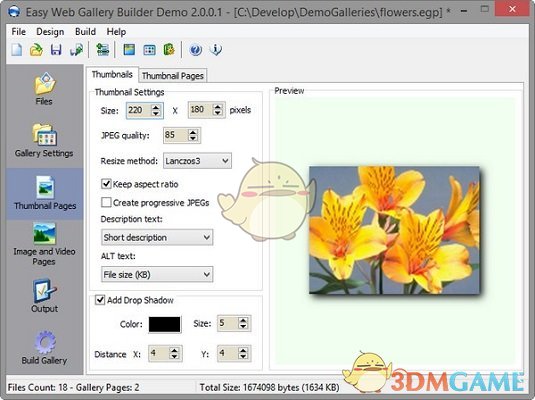Maximize the application window
This screenshot has width=535, height=400.
click(x=485, y=10)
